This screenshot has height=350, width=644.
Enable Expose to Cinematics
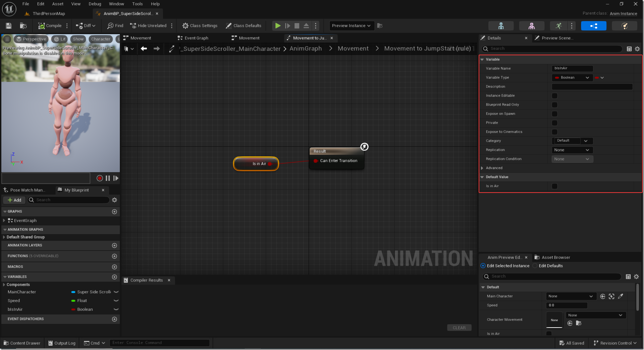click(x=555, y=132)
